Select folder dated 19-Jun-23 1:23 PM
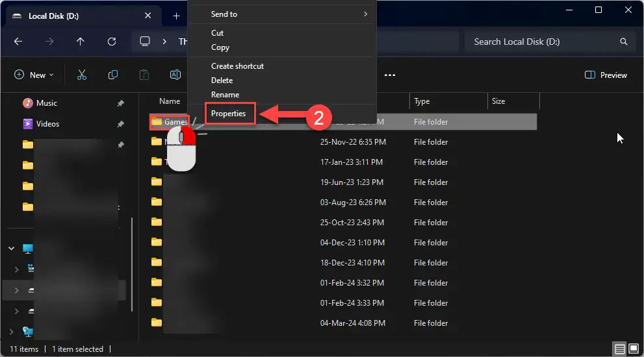Screen dimensions: 644x357 (343, 182)
